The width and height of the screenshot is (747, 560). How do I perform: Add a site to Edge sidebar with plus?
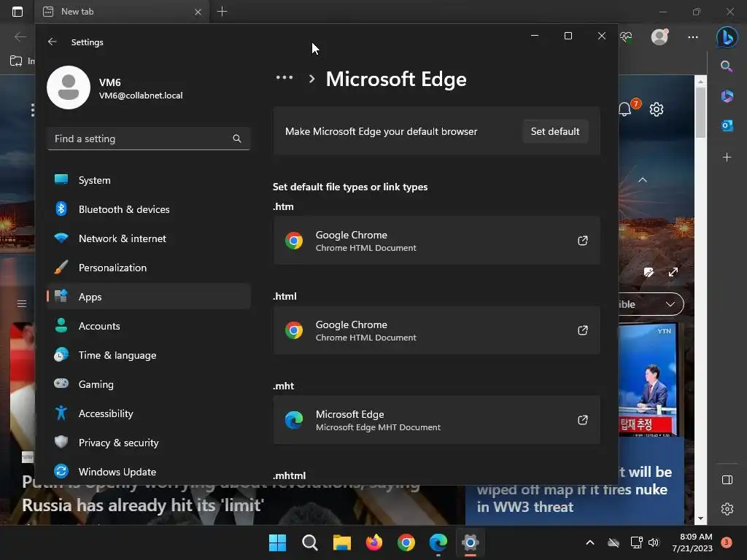point(727,157)
